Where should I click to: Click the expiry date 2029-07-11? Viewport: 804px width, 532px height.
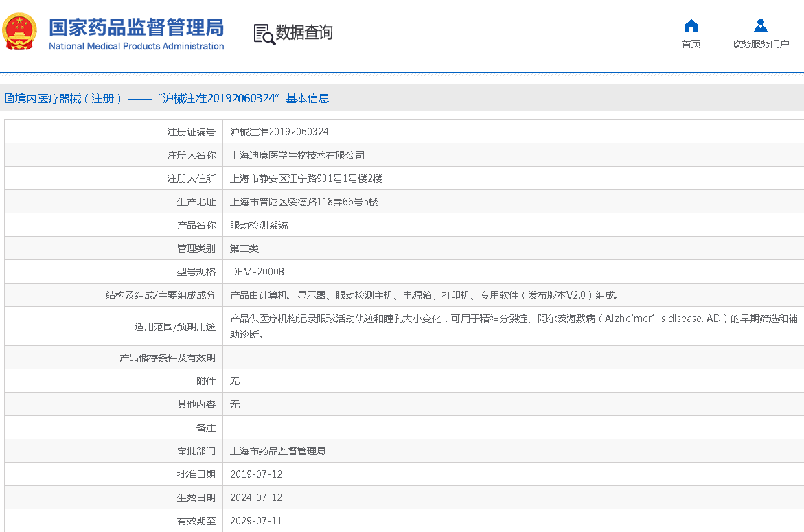[256, 521]
